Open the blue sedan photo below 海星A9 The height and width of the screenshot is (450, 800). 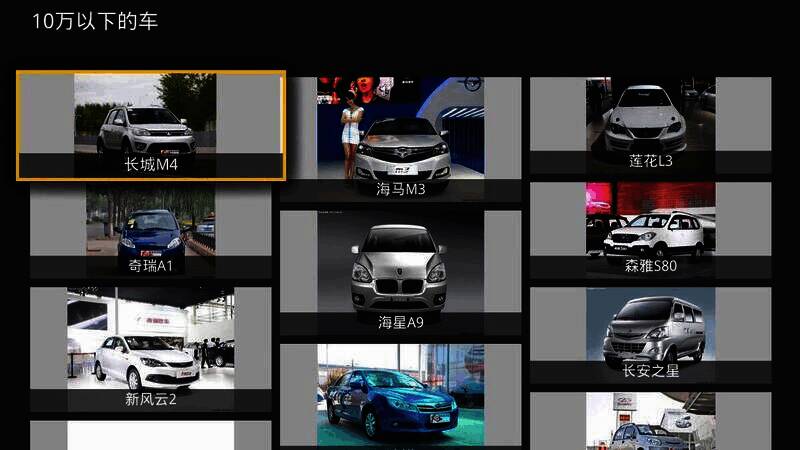pyautogui.click(x=400, y=395)
